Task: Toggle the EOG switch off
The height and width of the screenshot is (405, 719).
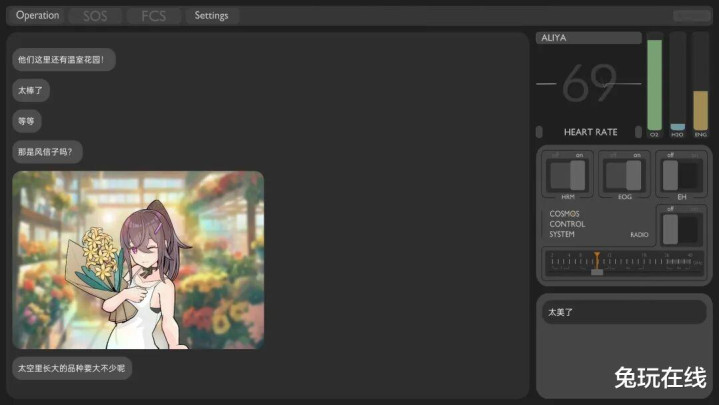Action: coord(624,175)
